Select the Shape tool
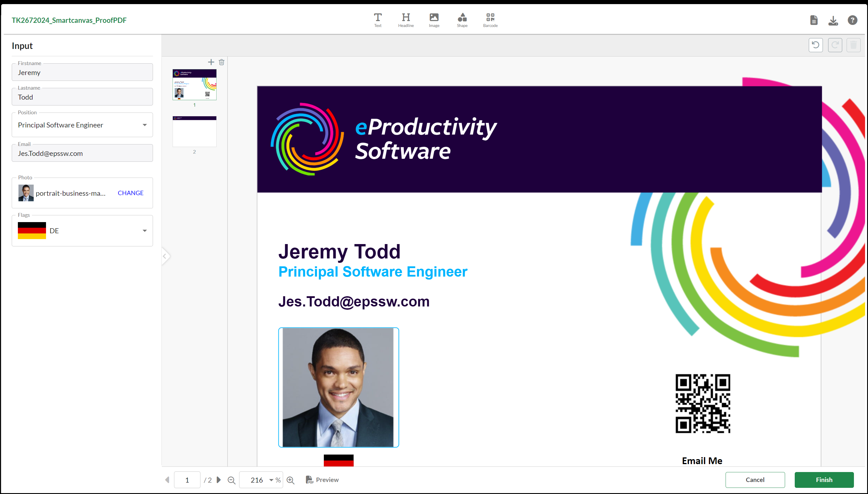The width and height of the screenshot is (868, 494). (x=462, y=20)
